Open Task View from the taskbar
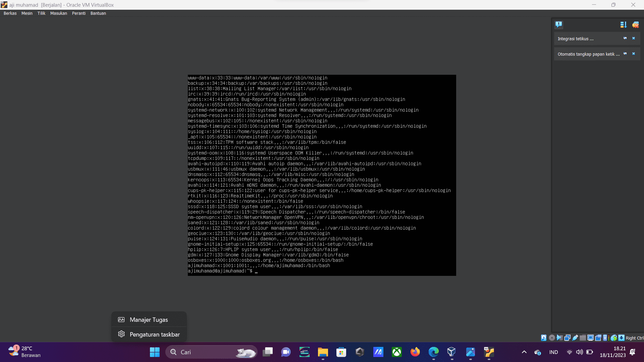Screen dimensions: 644x362 pyautogui.click(x=268, y=352)
